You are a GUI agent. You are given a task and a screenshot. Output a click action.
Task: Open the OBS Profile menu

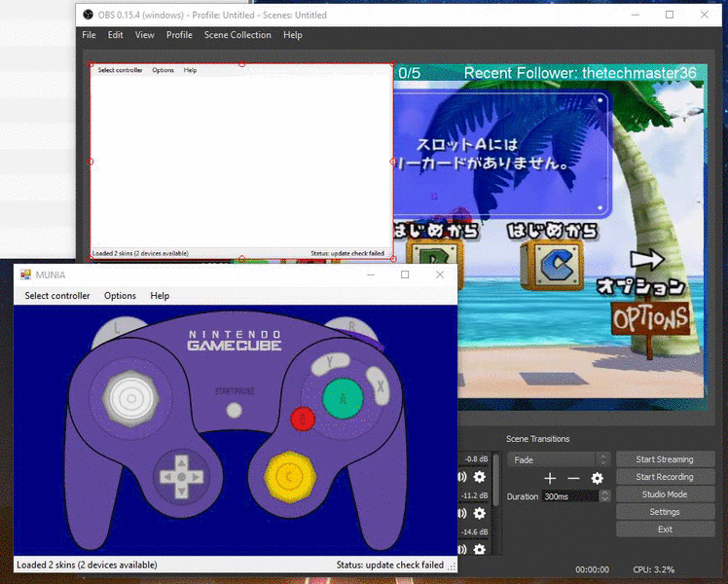[x=179, y=35]
